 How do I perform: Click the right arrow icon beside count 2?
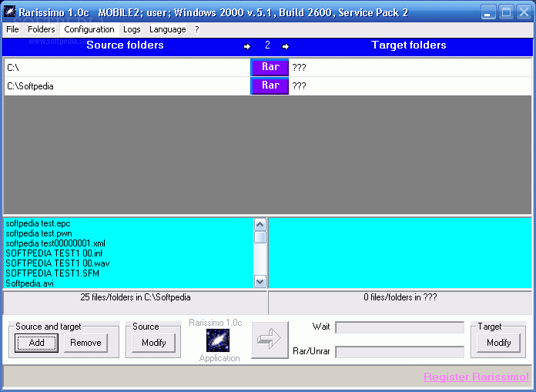[x=286, y=46]
